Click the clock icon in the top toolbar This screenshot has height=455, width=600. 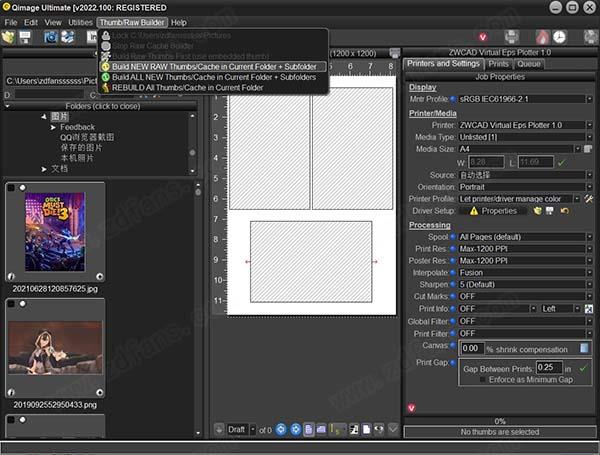click(x=559, y=37)
